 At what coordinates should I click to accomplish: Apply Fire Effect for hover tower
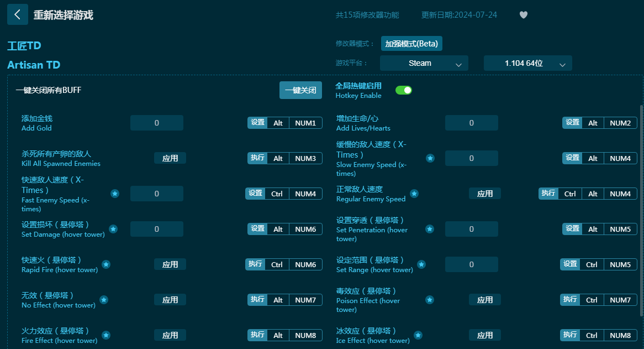[170, 335]
